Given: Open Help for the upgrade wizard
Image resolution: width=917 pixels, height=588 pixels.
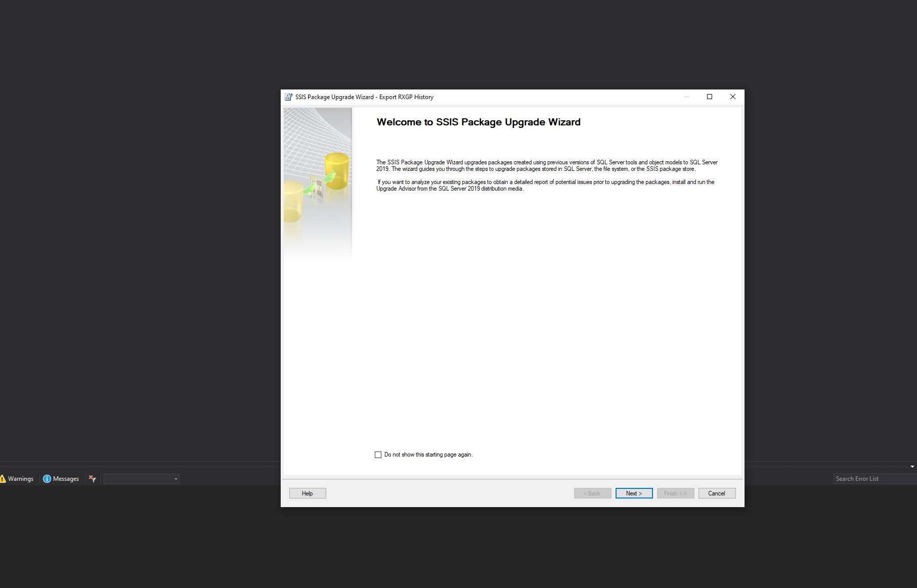Looking at the screenshot, I should pos(308,493).
